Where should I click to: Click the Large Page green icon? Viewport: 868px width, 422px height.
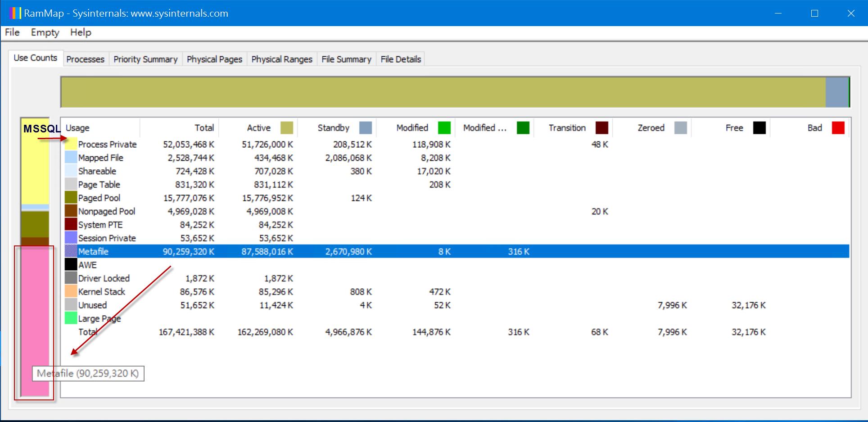pyautogui.click(x=71, y=318)
